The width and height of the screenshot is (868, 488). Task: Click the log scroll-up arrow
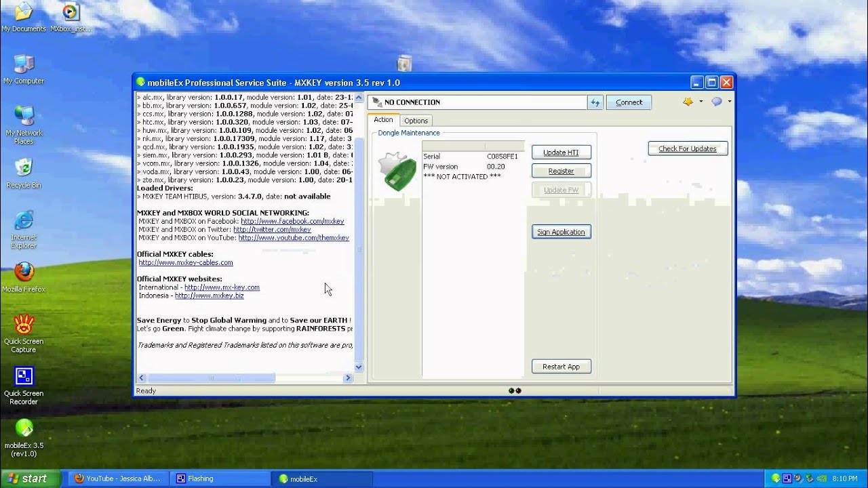pyautogui.click(x=359, y=98)
